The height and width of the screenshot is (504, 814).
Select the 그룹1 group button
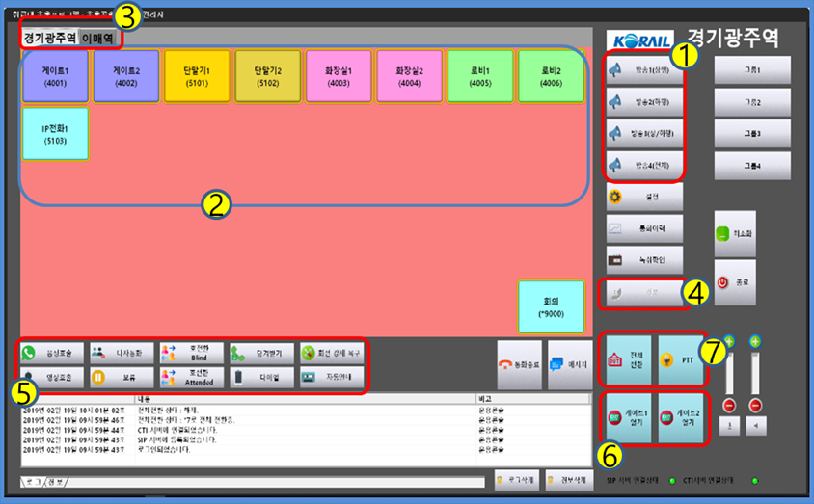pyautogui.click(x=751, y=70)
